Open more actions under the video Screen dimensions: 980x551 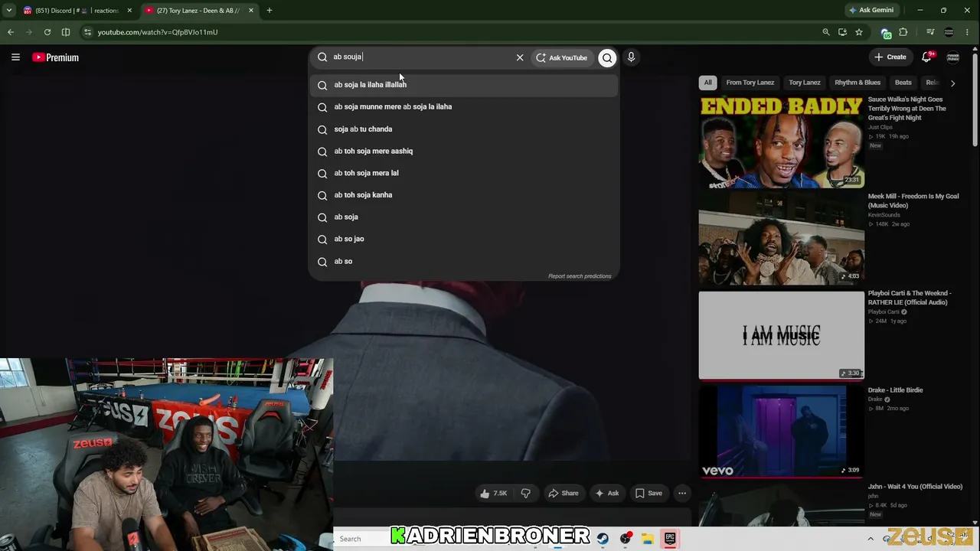pyautogui.click(x=682, y=494)
